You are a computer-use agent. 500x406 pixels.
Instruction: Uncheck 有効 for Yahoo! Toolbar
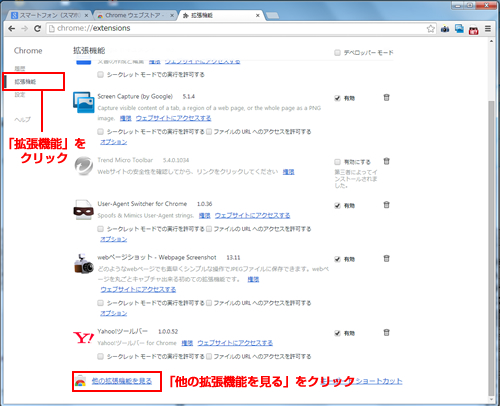tap(337, 333)
